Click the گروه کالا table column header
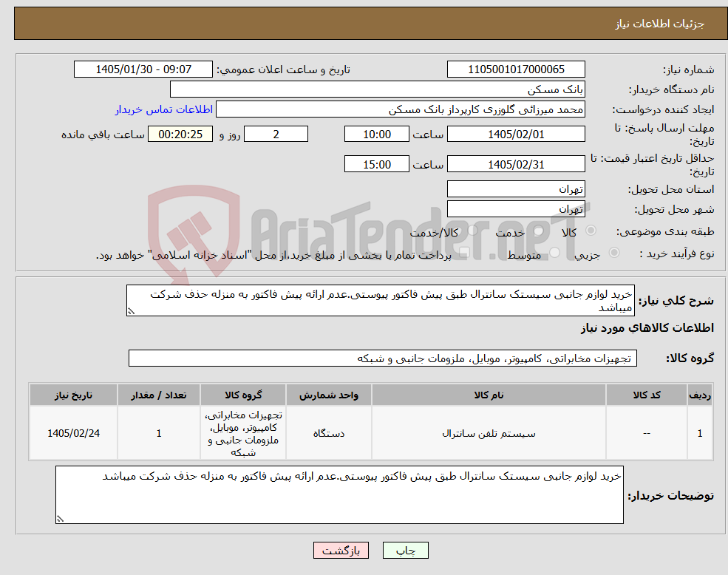Screen dimensions: 728x575 pos(243,395)
